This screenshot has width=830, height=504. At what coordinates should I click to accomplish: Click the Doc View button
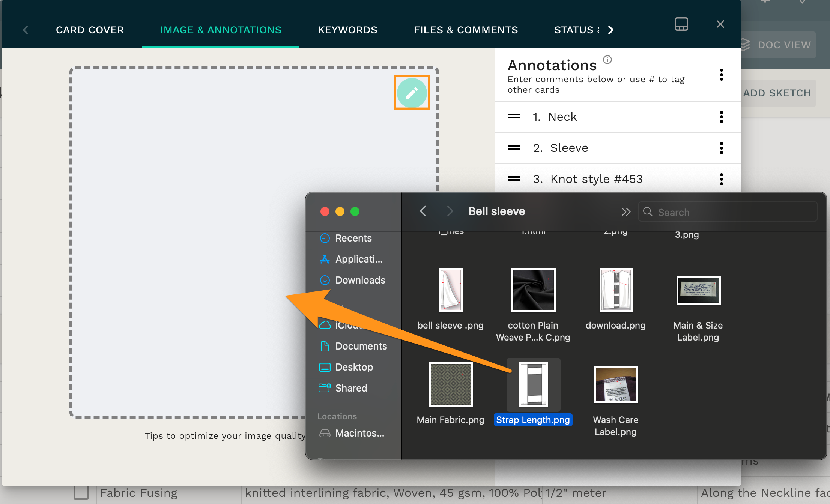[779, 45]
